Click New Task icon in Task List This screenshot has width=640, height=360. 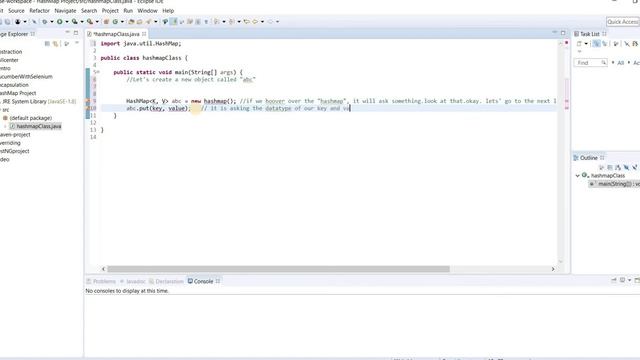click(579, 44)
